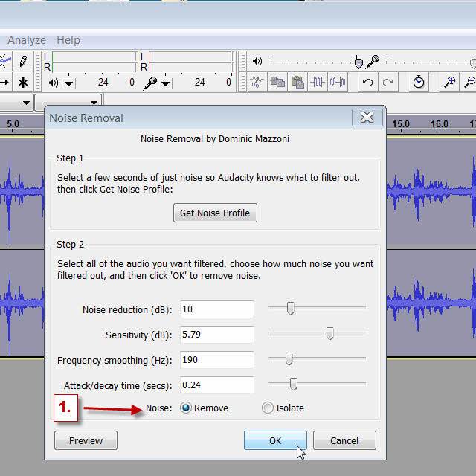Click the 16.0 mark on timeline ruler
476x476 pixels.
pyautogui.click(x=440, y=124)
